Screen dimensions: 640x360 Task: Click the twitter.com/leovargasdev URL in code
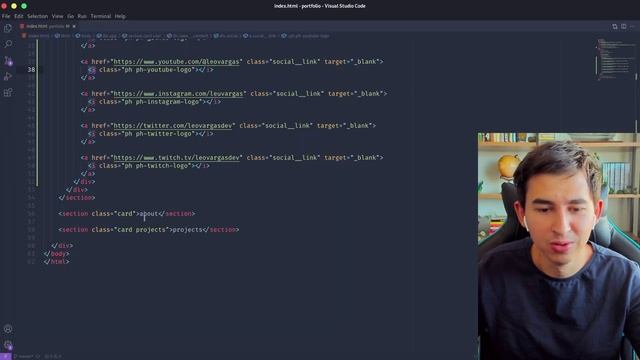(173, 126)
